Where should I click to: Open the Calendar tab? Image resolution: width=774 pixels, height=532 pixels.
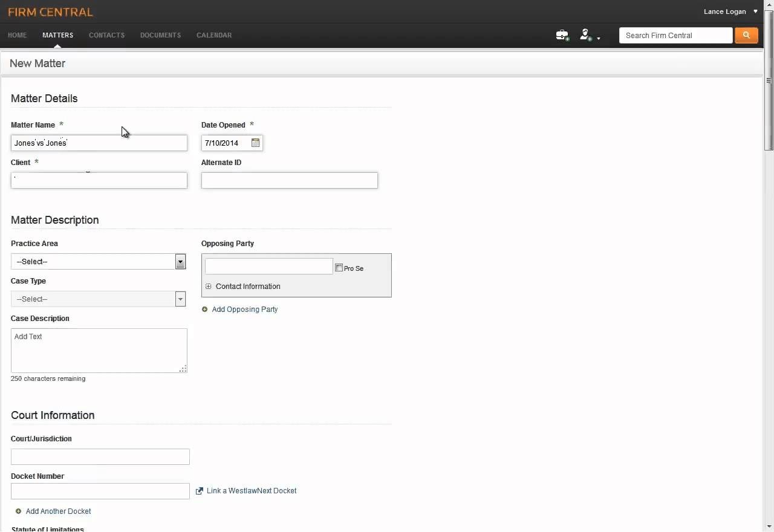pos(214,35)
